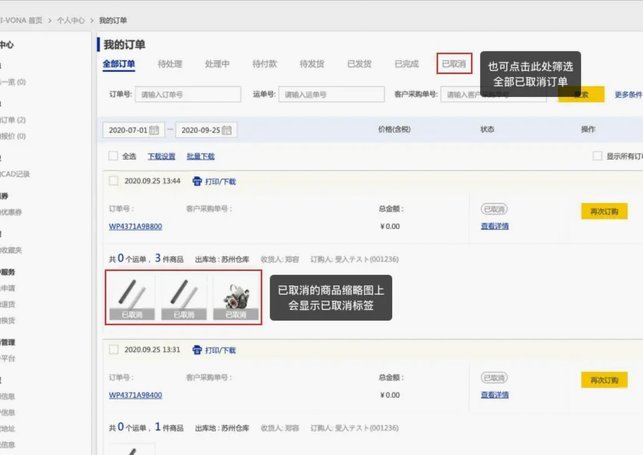Switch to 处理中 tab
This screenshot has height=455, width=643.
(217, 64)
